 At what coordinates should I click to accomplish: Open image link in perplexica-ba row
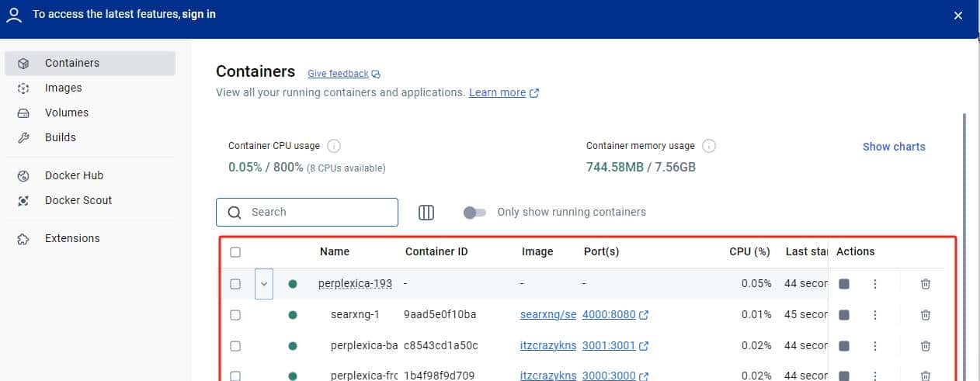click(548, 345)
